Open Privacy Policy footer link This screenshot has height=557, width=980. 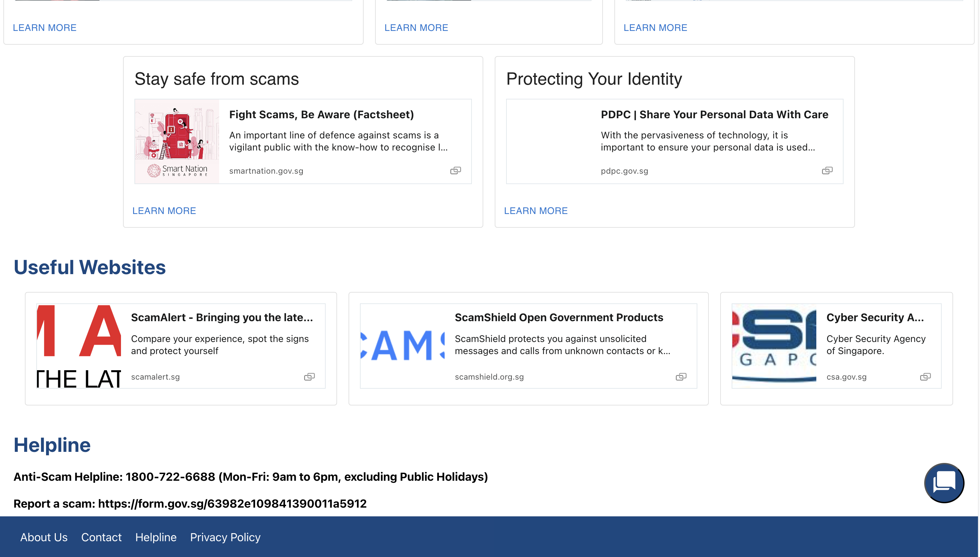click(x=225, y=537)
